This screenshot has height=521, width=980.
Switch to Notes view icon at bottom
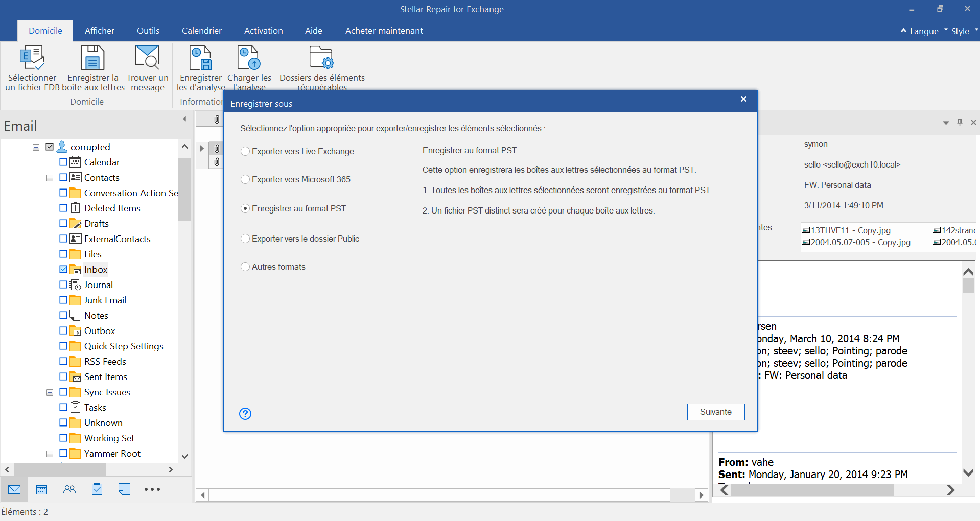[124, 489]
